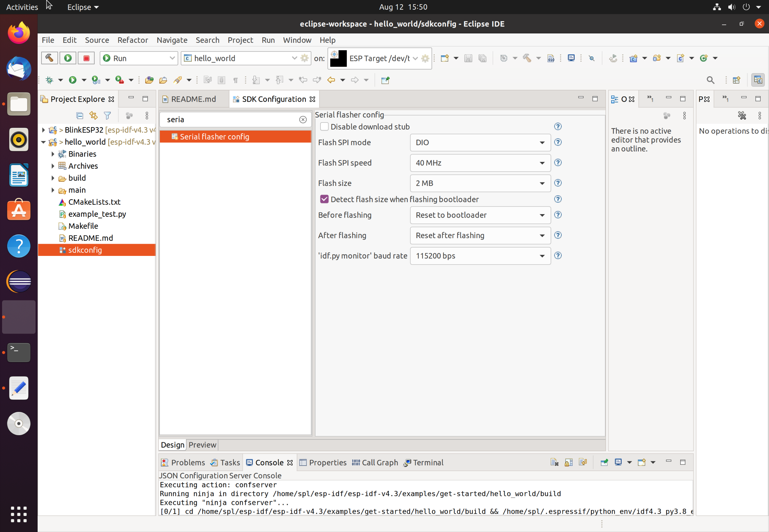Image resolution: width=769 pixels, height=532 pixels.
Task: Expand the BlinkESP32 project tree node
Action: (44, 130)
